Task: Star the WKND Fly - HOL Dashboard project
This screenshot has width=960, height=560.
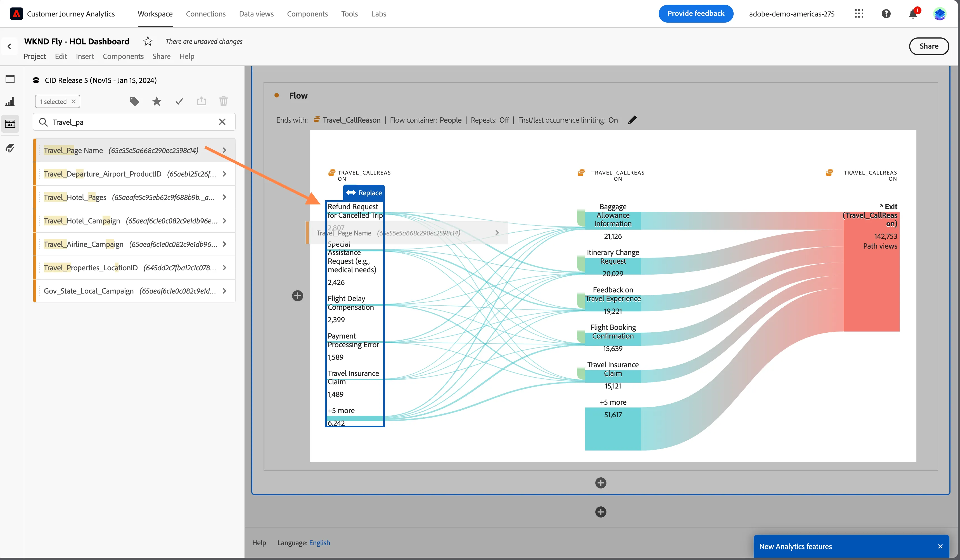Action: [x=148, y=41]
